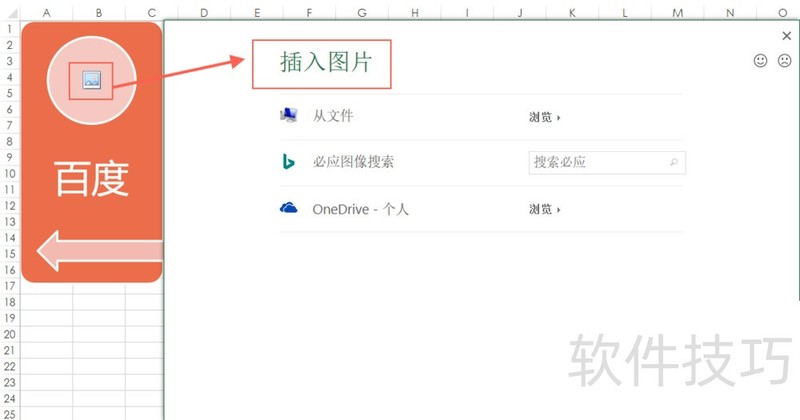
Task: Browse OneDrive personal pictures
Action: (x=544, y=209)
